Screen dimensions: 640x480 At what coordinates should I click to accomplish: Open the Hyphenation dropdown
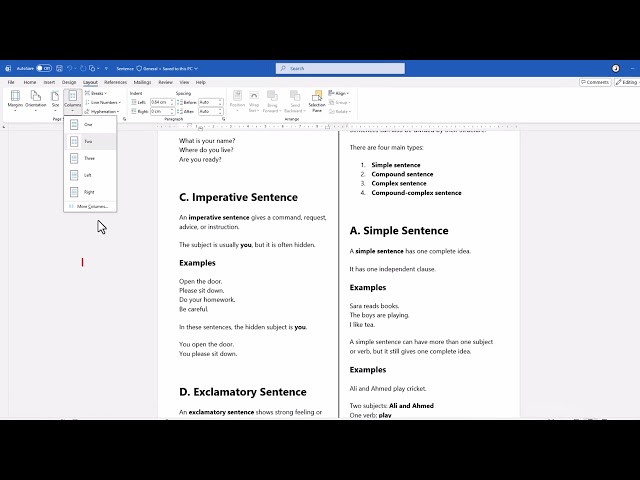[x=102, y=111]
